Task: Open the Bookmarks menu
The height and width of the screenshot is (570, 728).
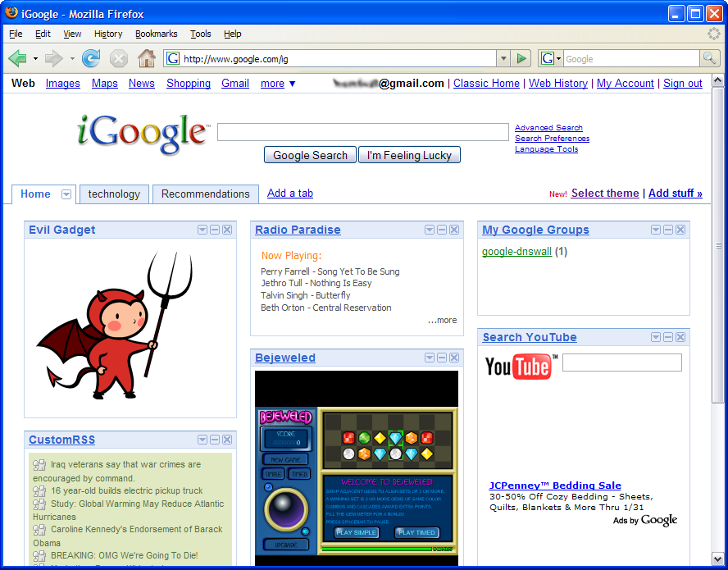Action: [156, 34]
